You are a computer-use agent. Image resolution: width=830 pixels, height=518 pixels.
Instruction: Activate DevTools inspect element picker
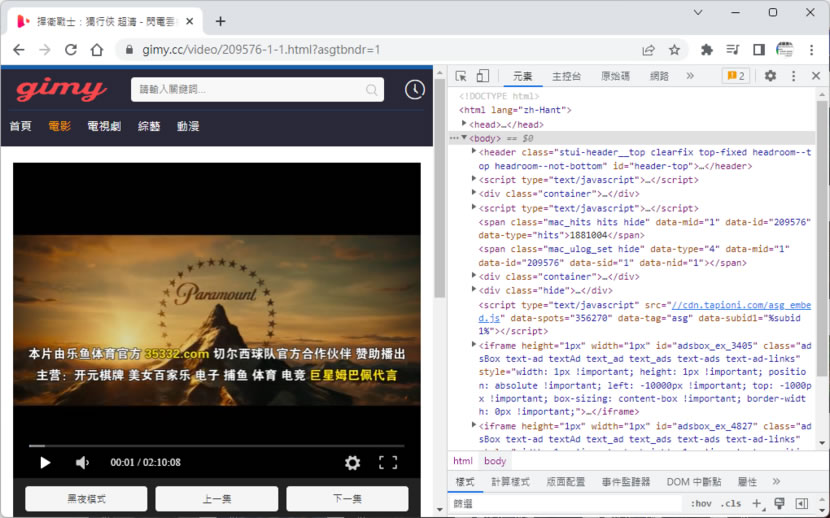[461, 76]
